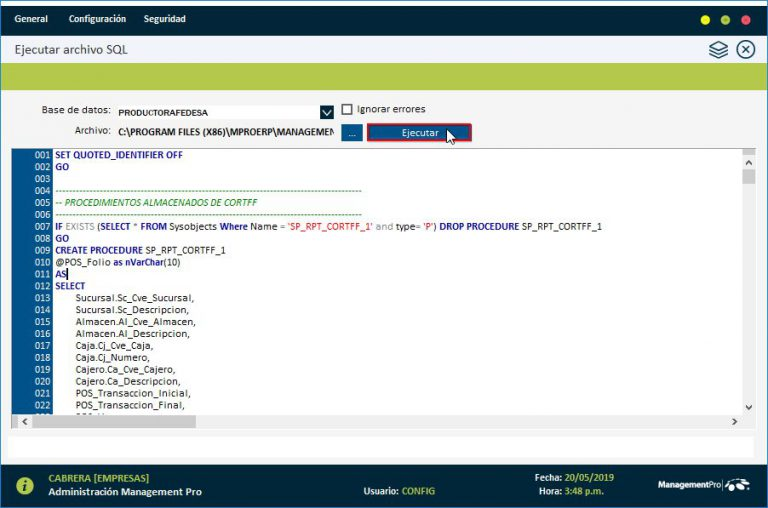Click CREATE PROCEDURE SP_RPT_CORTFF_1 line
This screenshot has height=508, width=768.
[140, 250]
